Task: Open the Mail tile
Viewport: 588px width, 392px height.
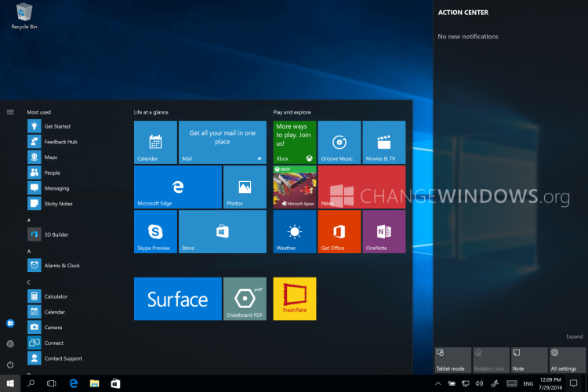Action: pos(223,142)
